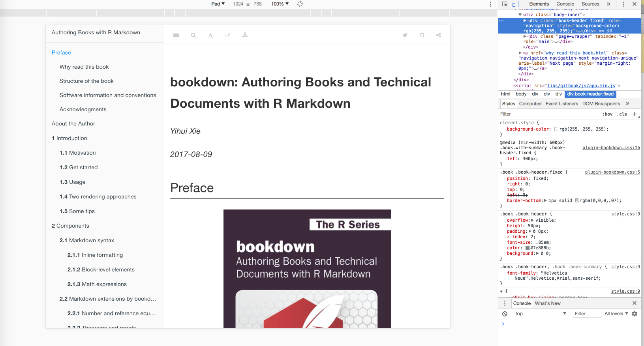Open the iPad device dropdown

click(x=217, y=4)
